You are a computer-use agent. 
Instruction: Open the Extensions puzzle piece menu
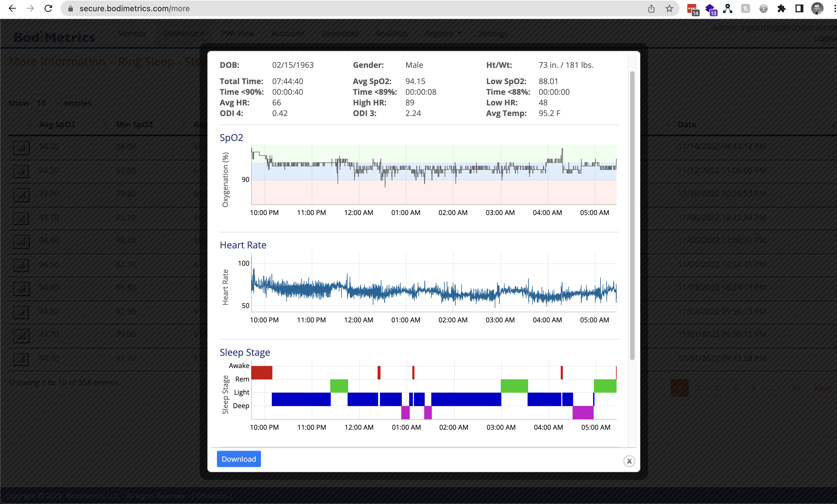tap(781, 8)
